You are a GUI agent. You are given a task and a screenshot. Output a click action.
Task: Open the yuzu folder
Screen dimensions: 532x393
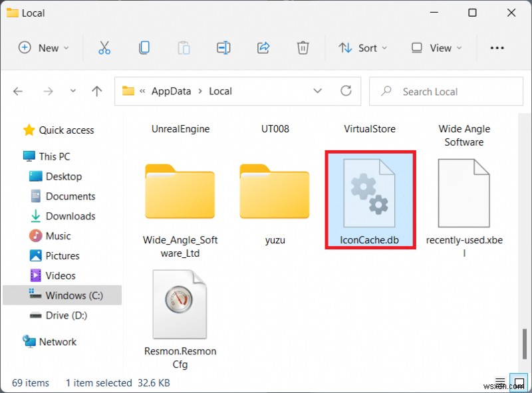click(275, 192)
